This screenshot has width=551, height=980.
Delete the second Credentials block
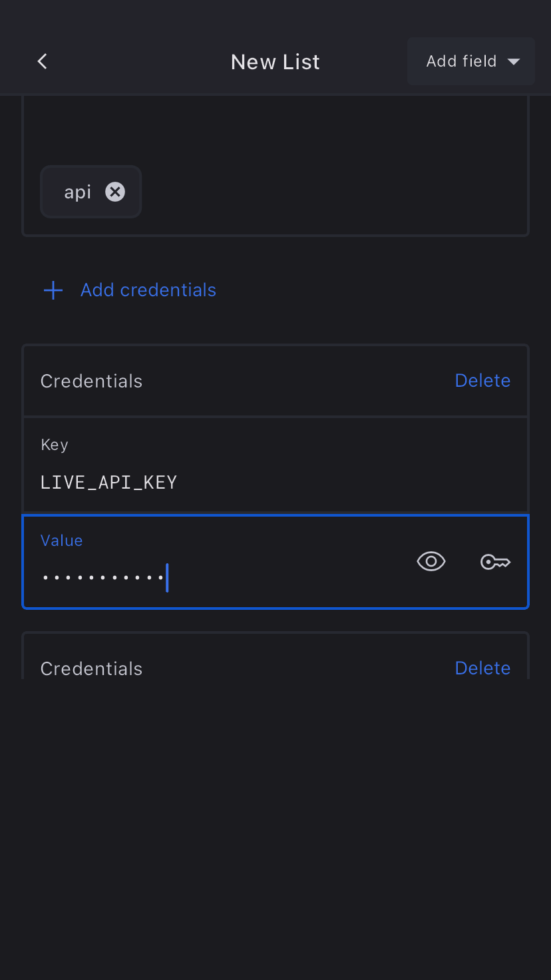[482, 668]
